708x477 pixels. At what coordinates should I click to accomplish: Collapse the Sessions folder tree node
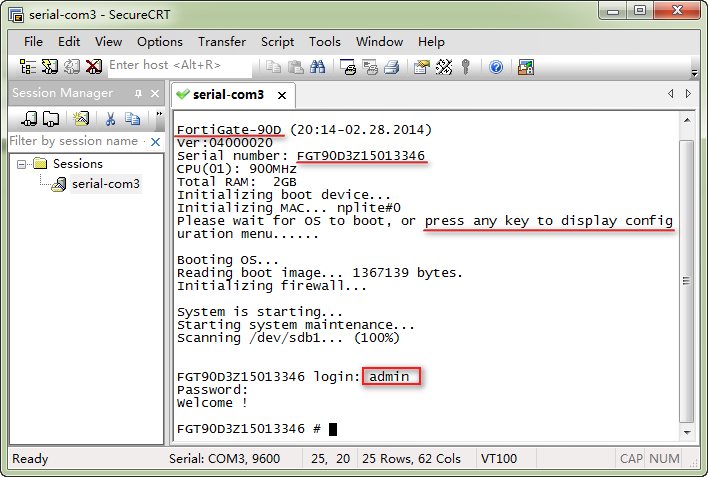point(21,164)
